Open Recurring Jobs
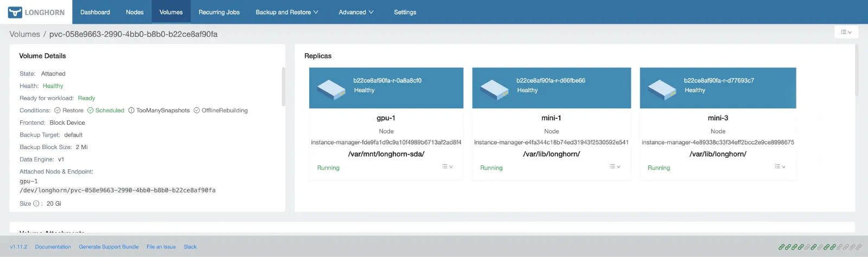This screenshot has width=868, height=257. 219,12
